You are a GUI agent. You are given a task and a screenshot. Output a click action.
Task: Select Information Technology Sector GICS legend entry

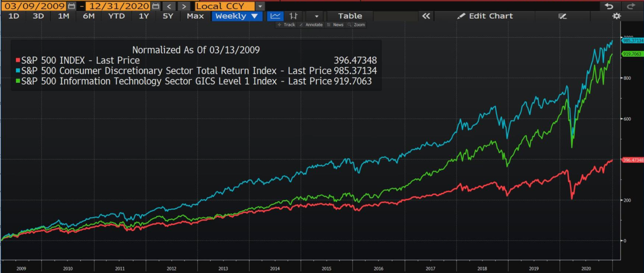tap(176, 81)
